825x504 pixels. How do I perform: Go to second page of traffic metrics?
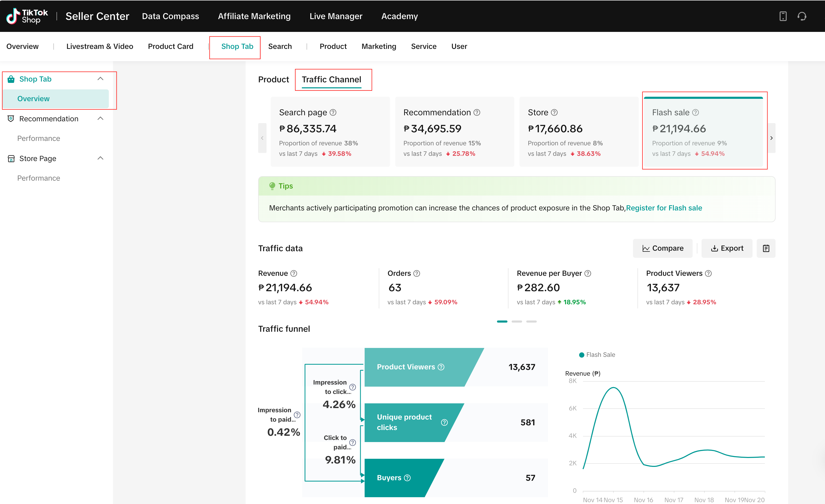coord(516,321)
